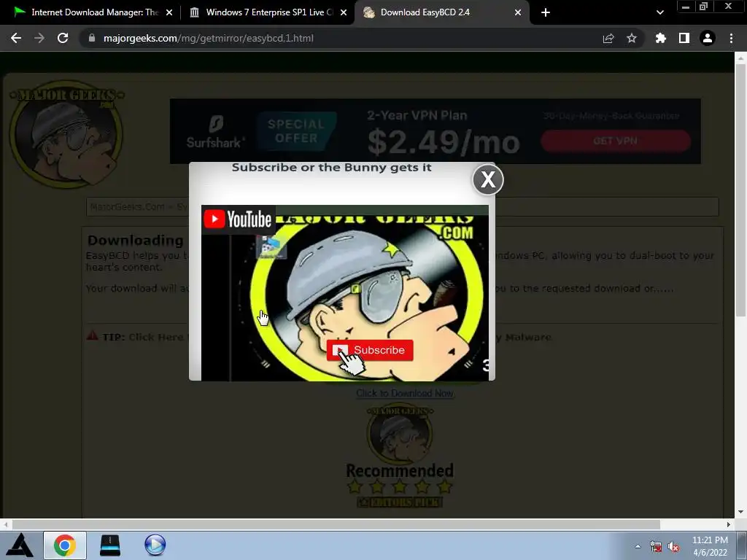Image resolution: width=747 pixels, height=560 pixels.
Task: Click the YouTube logo in popup
Action: pos(238,219)
